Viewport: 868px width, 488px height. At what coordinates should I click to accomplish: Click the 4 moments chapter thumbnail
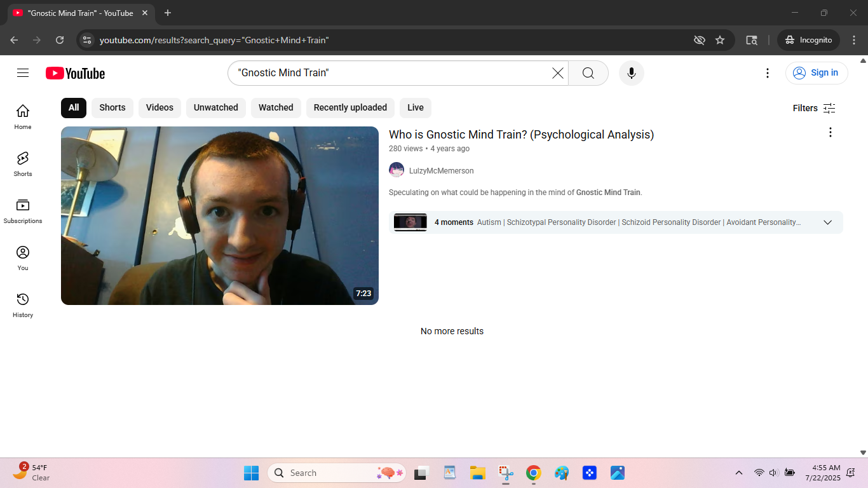click(410, 222)
